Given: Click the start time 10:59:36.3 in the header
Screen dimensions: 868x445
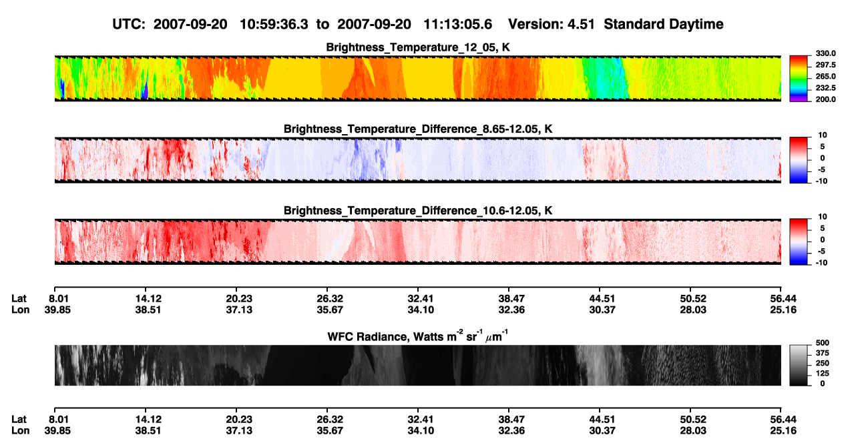Looking at the screenshot, I should point(274,25).
